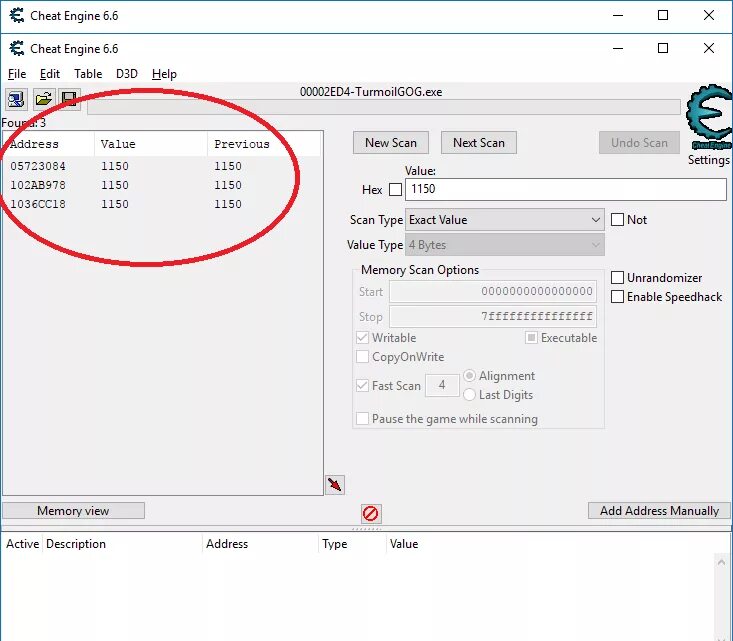Toggle the CopyOnWrite checkbox
The height and width of the screenshot is (641, 733).
point(362,357)
